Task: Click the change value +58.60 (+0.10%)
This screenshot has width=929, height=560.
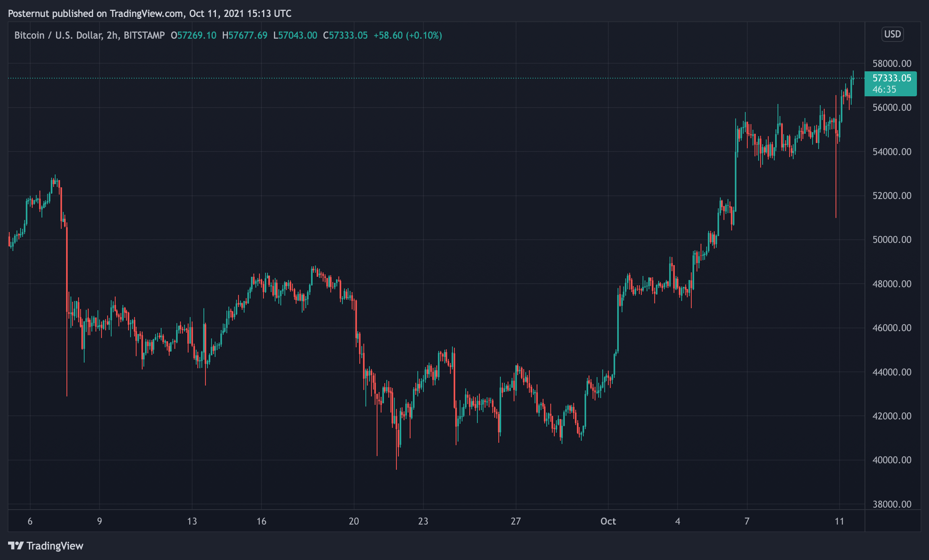Action: [x=408, y=35]
